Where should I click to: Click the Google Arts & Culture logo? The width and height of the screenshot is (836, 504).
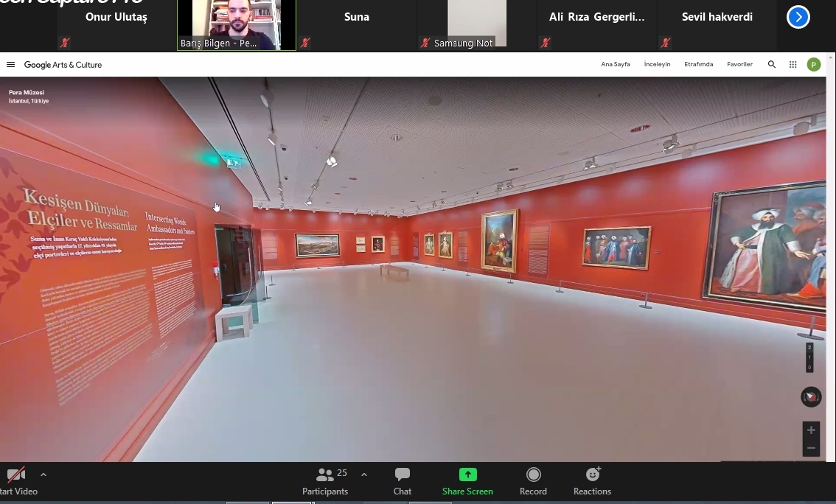(x=63, y=65)
